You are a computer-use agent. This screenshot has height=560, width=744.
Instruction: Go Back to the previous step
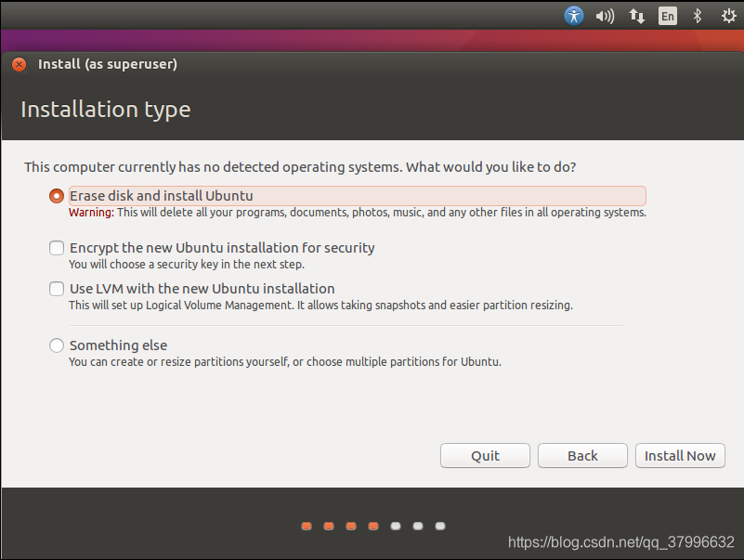582,456
